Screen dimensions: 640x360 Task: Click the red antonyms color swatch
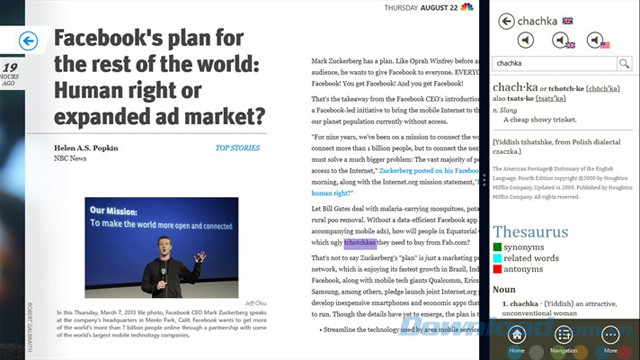[x=497, y=269]
